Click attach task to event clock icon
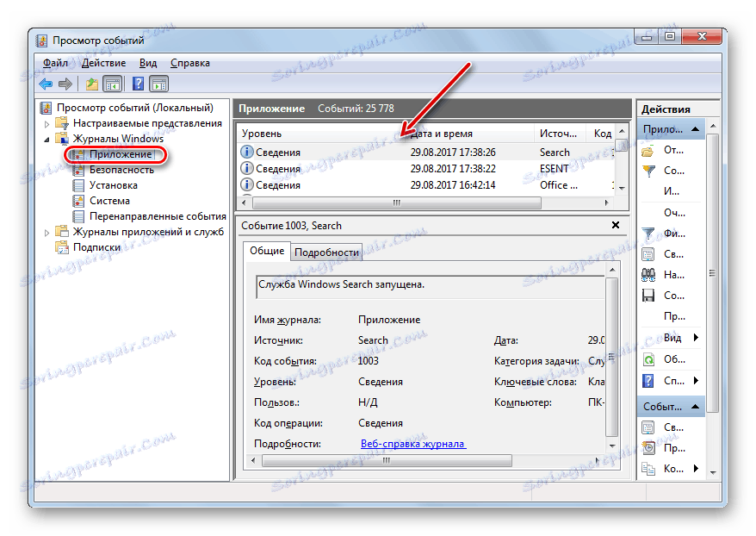 pos(648,448)
